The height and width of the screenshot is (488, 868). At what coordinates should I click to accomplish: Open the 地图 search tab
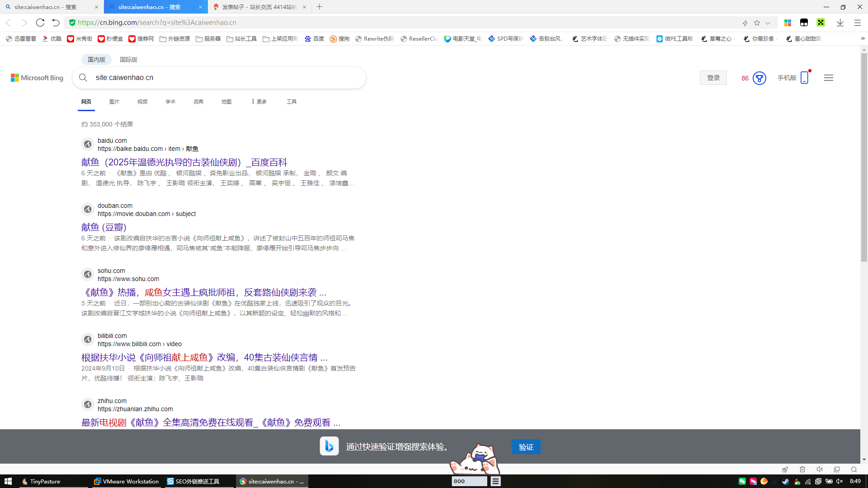pyautogui.click(x=226, y=102)
